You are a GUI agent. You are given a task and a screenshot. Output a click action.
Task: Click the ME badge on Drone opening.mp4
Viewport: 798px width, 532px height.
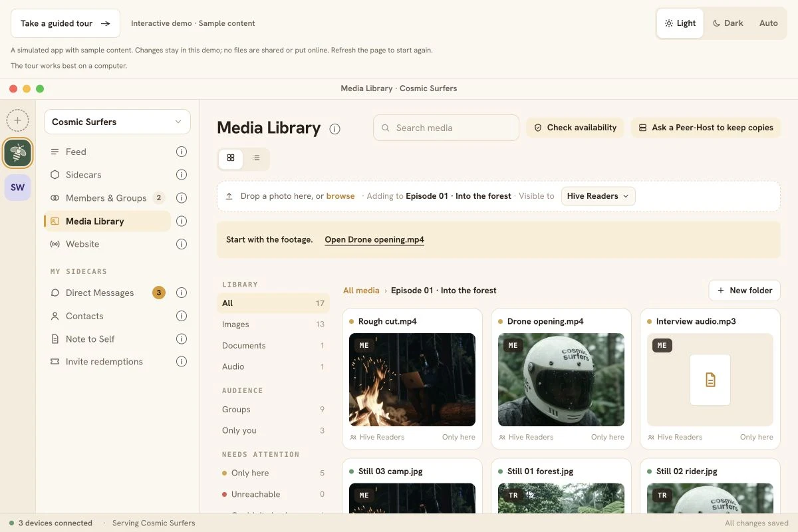[513, 345]
